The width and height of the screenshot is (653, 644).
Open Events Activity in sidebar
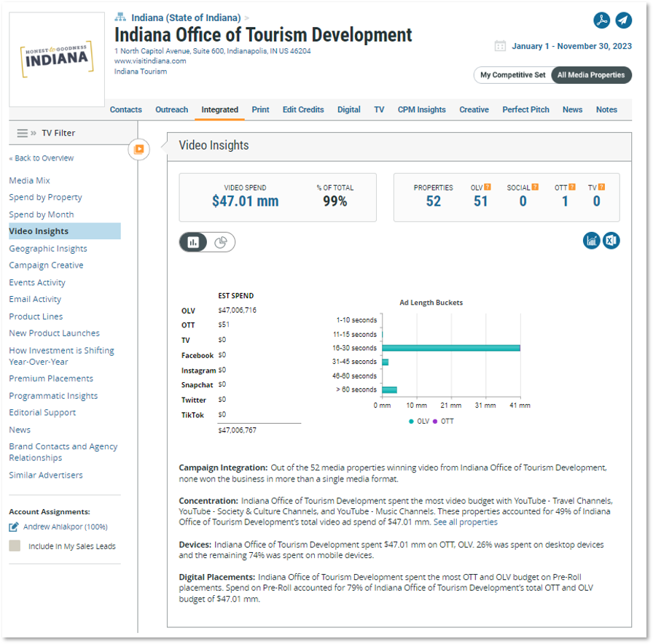click(x=37, y=282)
